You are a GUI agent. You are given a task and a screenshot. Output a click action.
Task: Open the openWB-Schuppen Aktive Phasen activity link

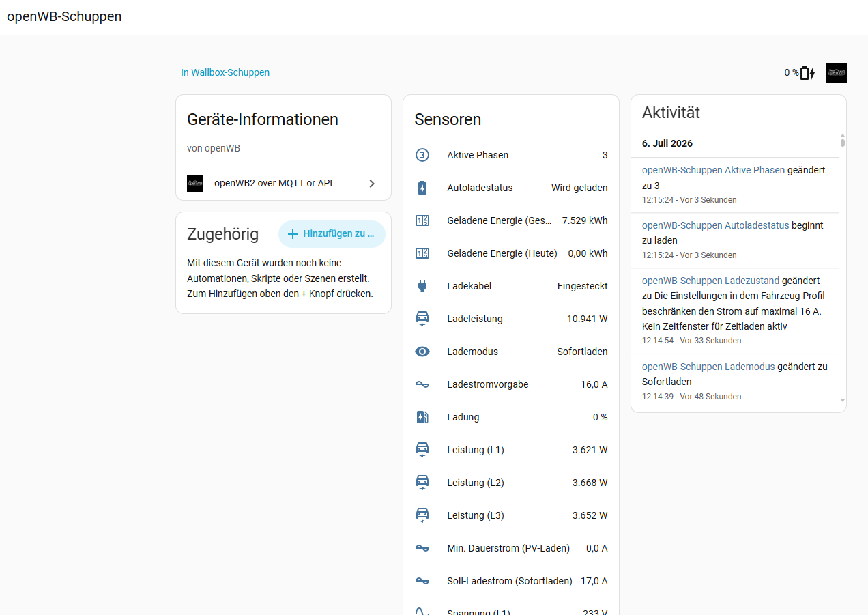pos(713,170)
